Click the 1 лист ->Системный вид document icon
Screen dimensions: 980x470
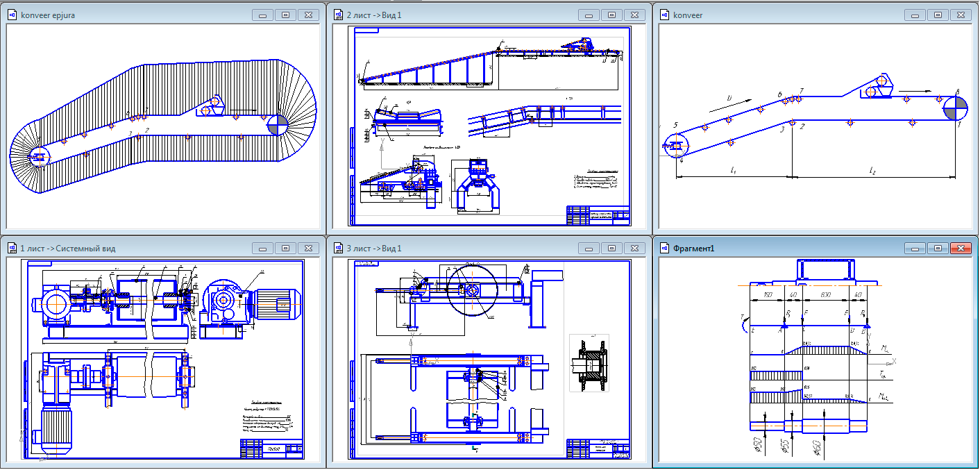click(x=12, y=248)
